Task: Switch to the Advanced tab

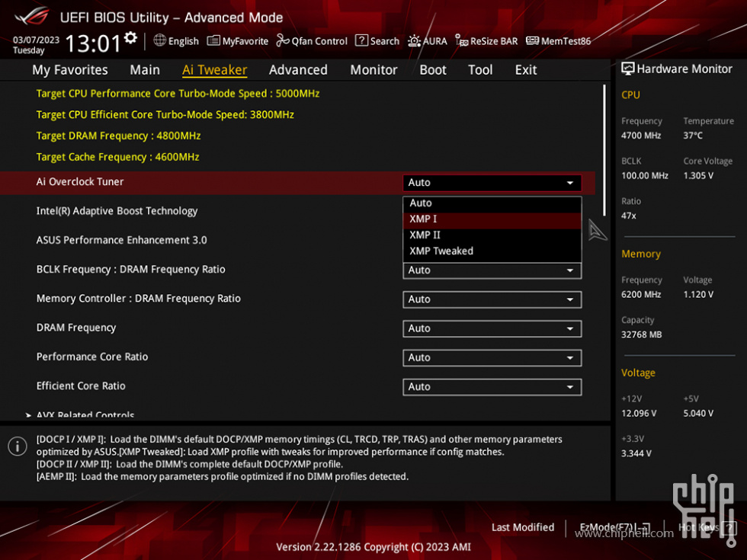Action: click(x=298, y=70)
